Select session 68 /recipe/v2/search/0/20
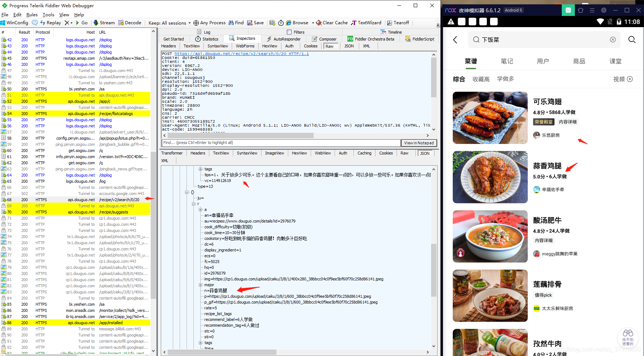 pyautogui.click(x=76, y=200)
